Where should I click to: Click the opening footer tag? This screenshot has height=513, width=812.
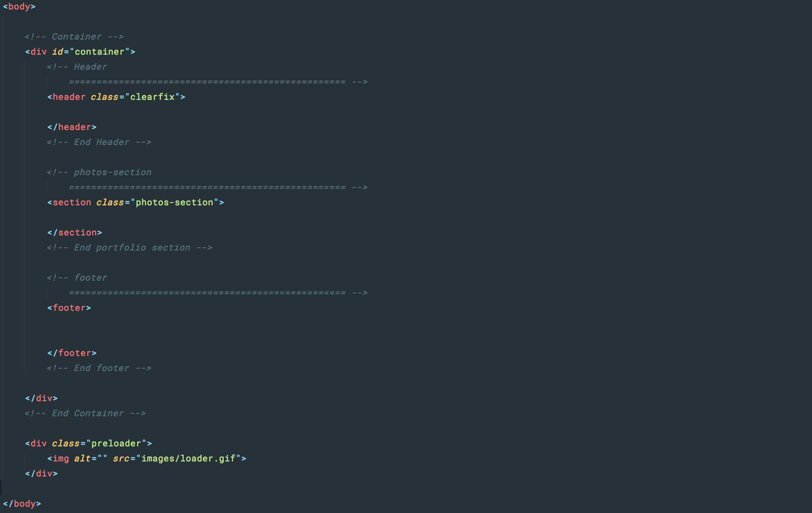point(69,308)
